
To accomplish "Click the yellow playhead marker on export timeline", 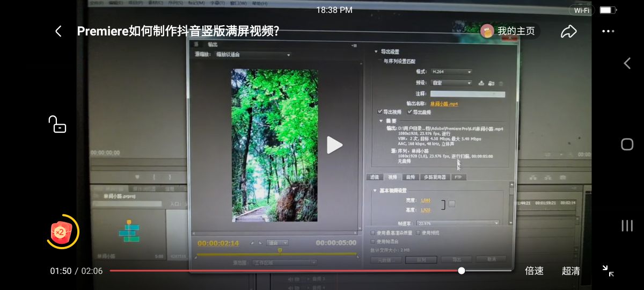I will 280,250.
